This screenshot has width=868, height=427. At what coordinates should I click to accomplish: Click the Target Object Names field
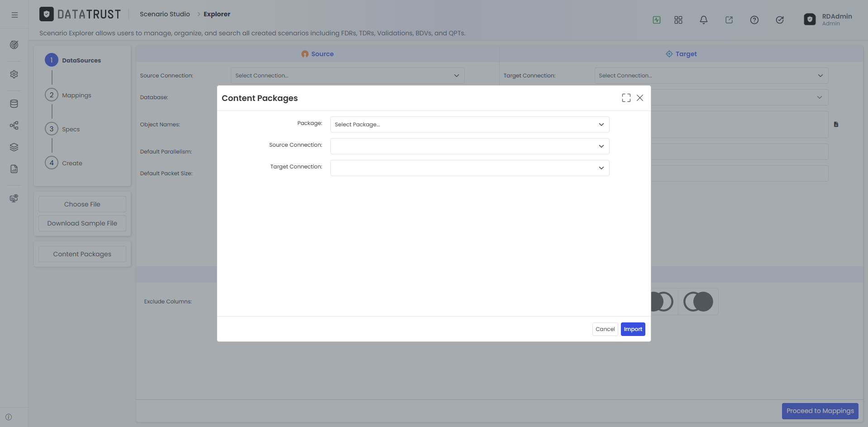pyautogui.click(x=739, y=125)
